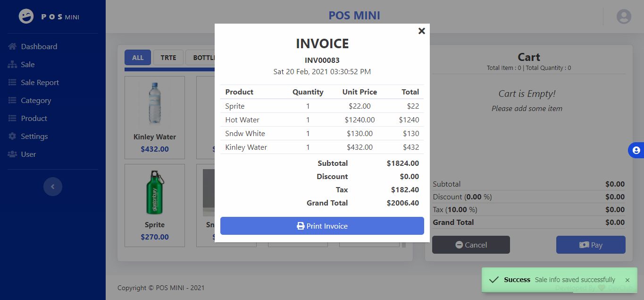Switch to the TRTE category tab
Image resolution: width=644 pixels, height=300 pixels.
[x=168, y=58]
